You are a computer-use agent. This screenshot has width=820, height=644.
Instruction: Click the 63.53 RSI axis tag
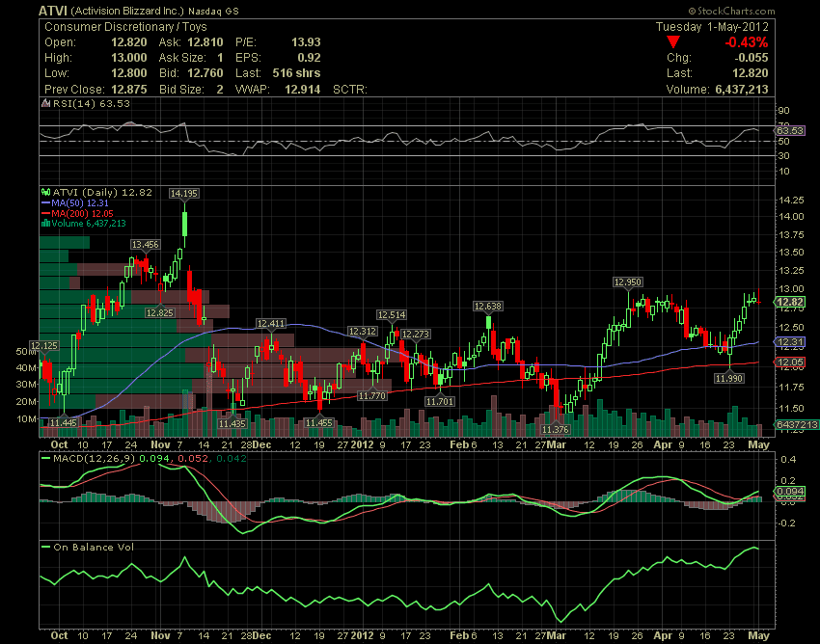pyautogui.click(x=789, y=130)
